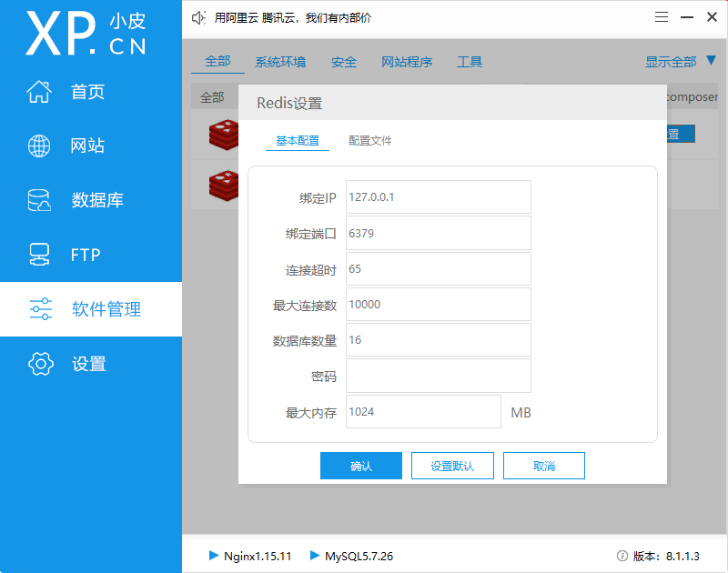The width and height of the screenshot is (728, 573).
Task: Click the 连接超时 input field
Action: [439, 268]
